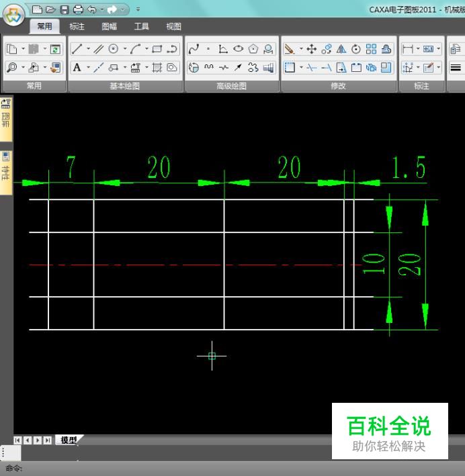
Task: Click the Polygon tool in advanced drawing
Action: [x=253, y=49]
